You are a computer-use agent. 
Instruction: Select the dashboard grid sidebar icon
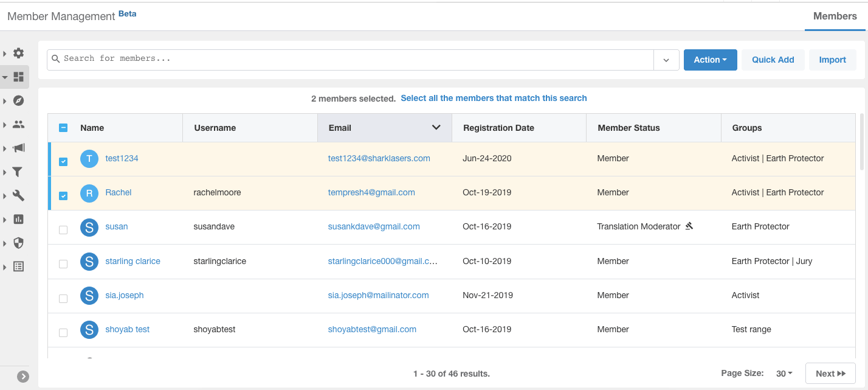(x=18, y=77)
